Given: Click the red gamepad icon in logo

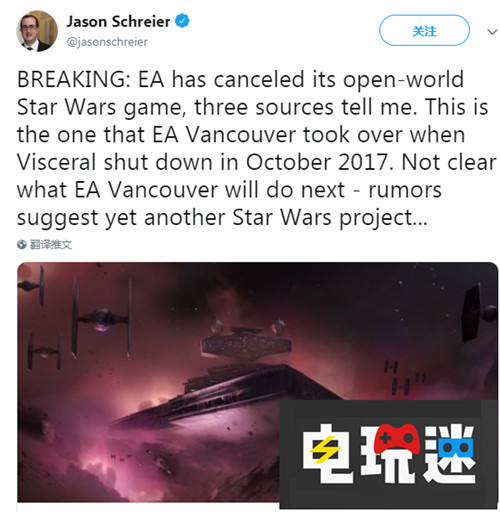Looking at the screenshot, I should coord(397,438).
